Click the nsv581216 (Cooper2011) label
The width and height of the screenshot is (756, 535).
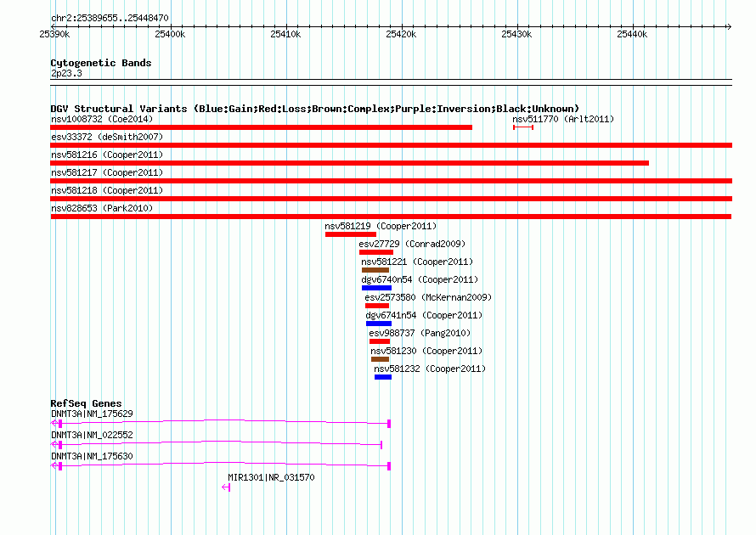coord(107,155)
